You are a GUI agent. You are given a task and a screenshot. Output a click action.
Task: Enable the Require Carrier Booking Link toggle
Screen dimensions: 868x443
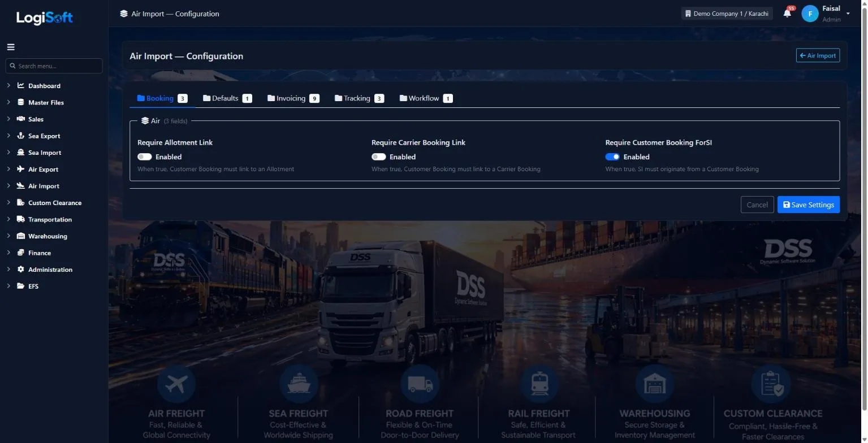(379, 157)
